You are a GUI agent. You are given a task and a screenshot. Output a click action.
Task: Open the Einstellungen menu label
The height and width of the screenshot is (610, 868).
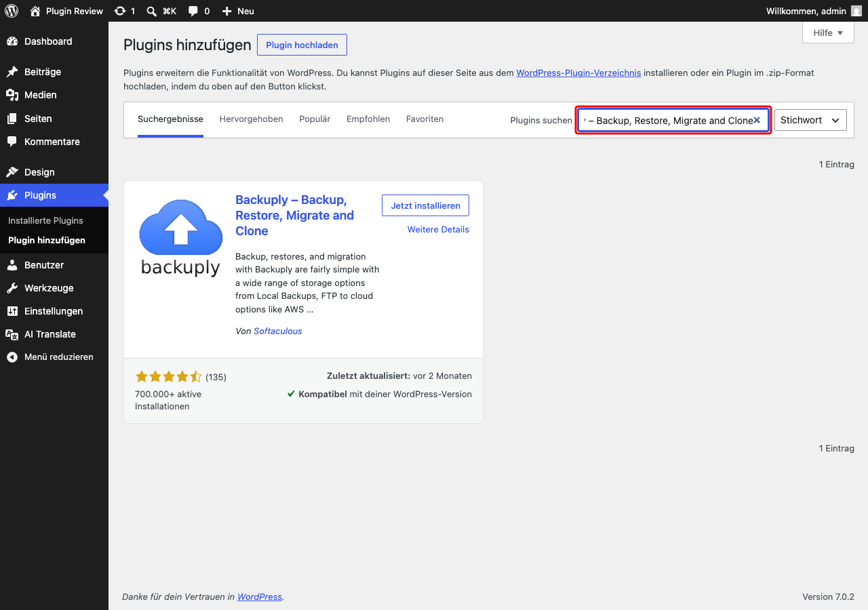[x=54, y=311]
